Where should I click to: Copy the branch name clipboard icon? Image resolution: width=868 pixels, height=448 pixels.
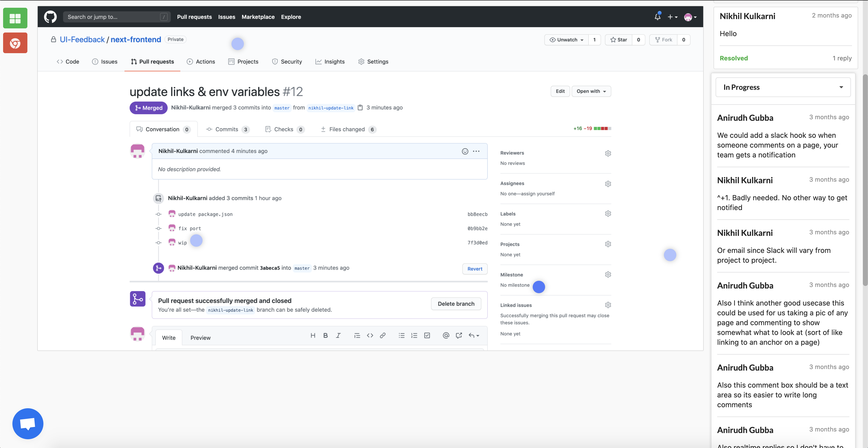coord(360,108)
